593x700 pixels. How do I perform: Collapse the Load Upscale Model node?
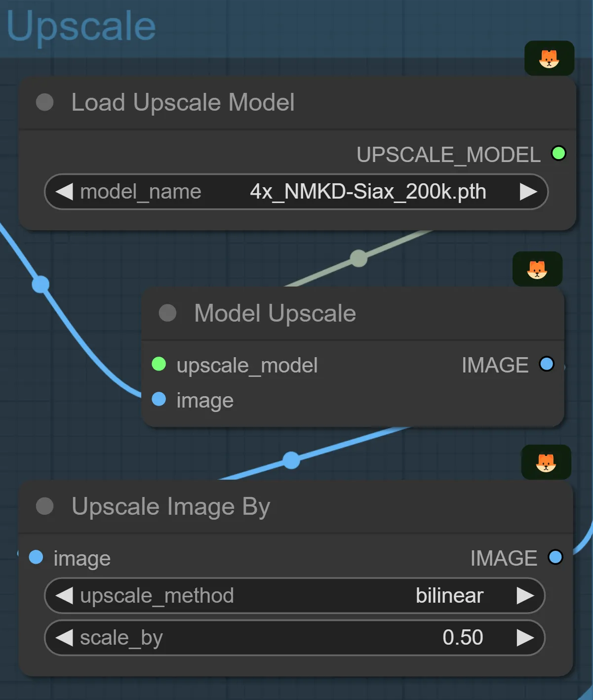(45, 103)
